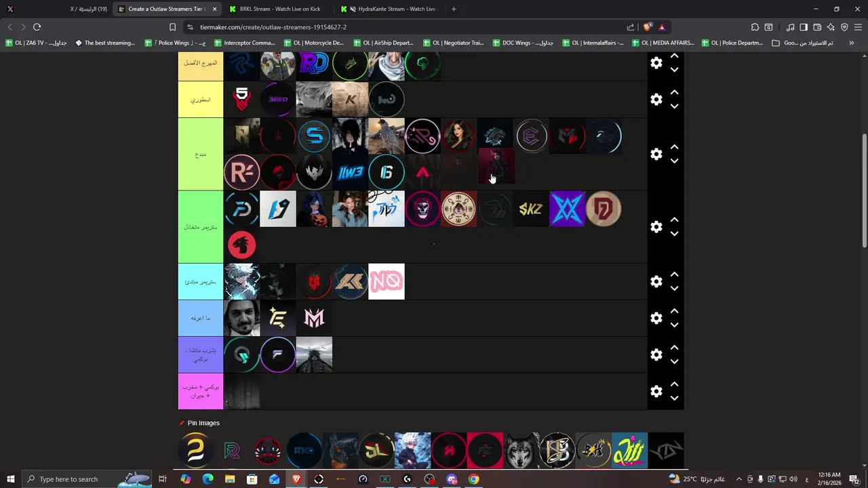Screen dimensions: 868x488
Task: Pick the white wolf image from pool
Action: 521,451
